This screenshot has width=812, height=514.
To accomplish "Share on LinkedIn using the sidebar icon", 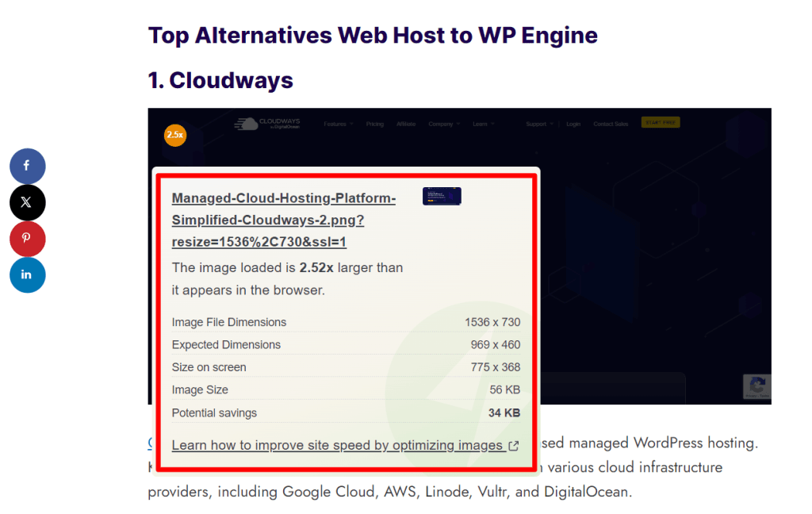I will [28, 274].
